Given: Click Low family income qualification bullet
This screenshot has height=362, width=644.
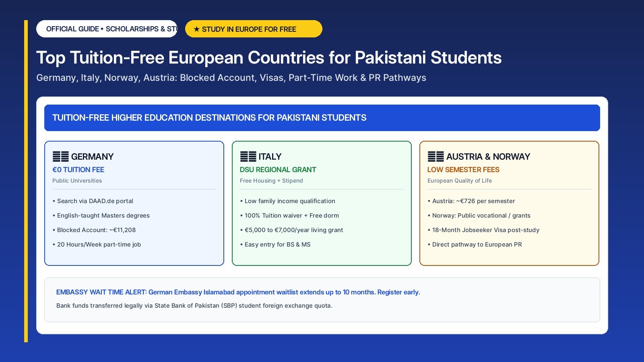Looking at the screenshot, I should pyautogui.click(x=287, y=201).
